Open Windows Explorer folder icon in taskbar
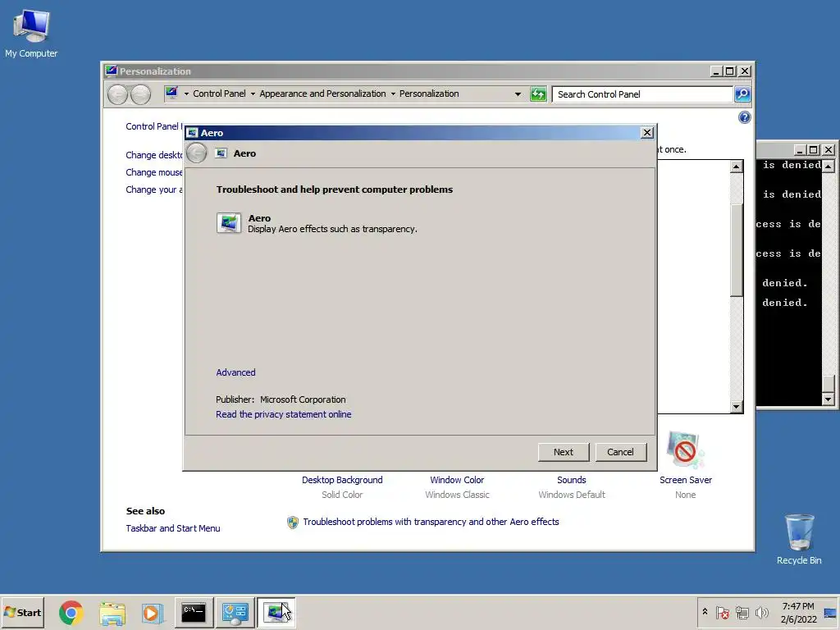840x630 pixels. (x=112, y=613)
